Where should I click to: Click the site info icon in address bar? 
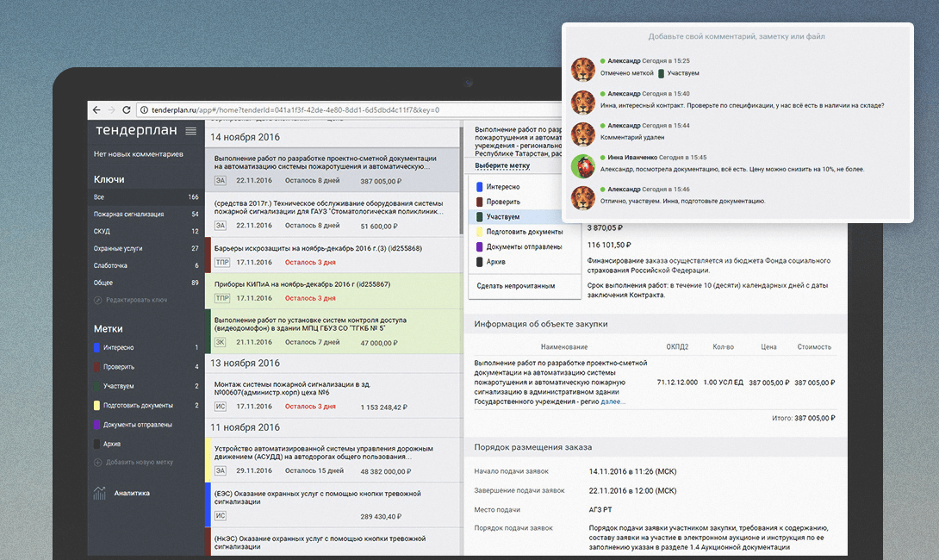pos(144,110)
